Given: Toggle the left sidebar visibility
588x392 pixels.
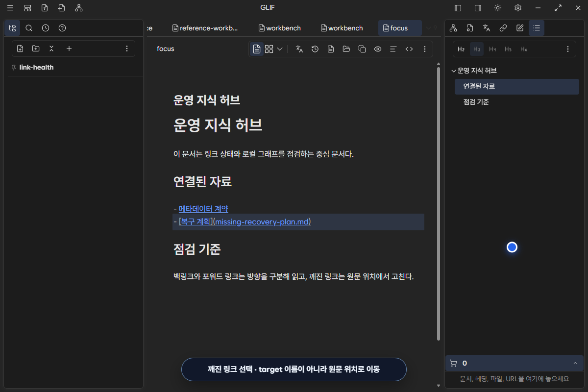Looking at the screenshot, I should pyautogui.click(x=458, y=8).
